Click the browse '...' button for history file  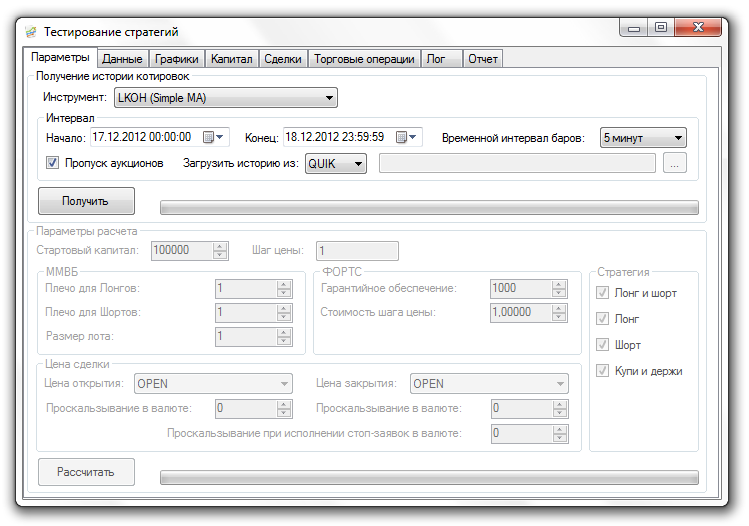point(675,163)
